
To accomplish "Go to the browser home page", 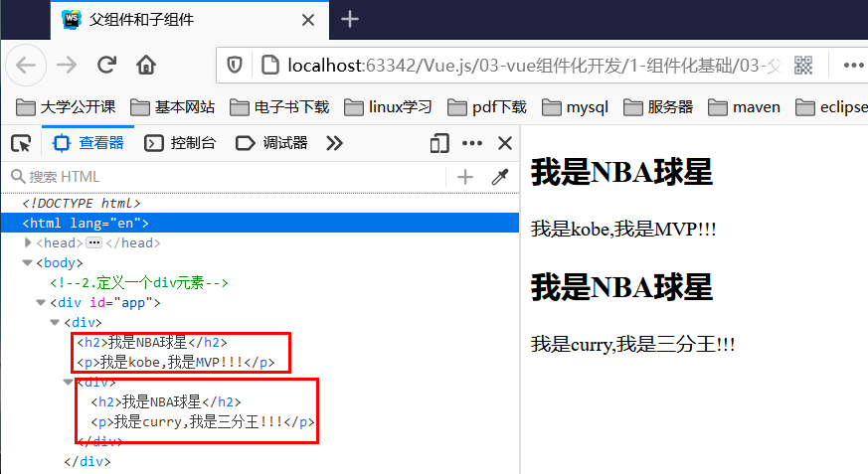I will point(146,66).
